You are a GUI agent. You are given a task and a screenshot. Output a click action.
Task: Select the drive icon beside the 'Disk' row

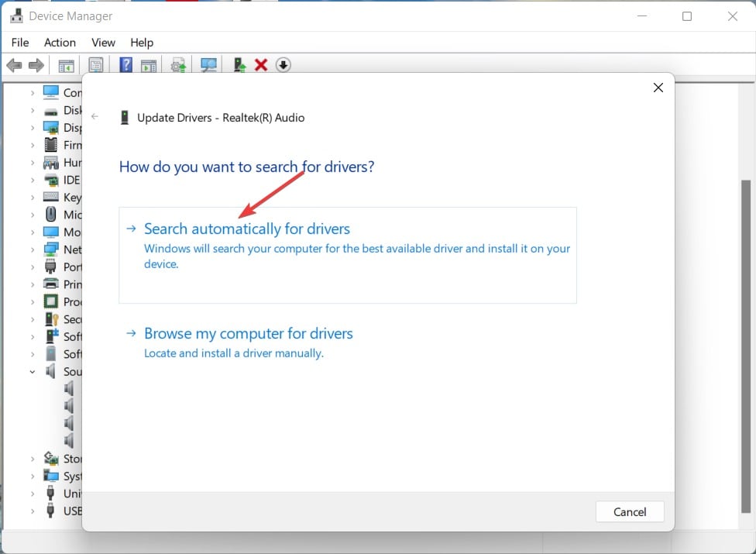point(50,112)
